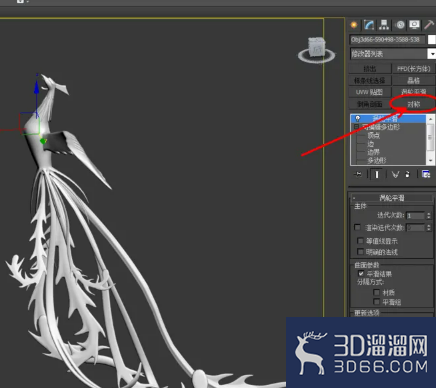This screenshot has height=388, width=436.
Task: Click the 涡轮平滑 modifier button
Action: pos(414,92)
